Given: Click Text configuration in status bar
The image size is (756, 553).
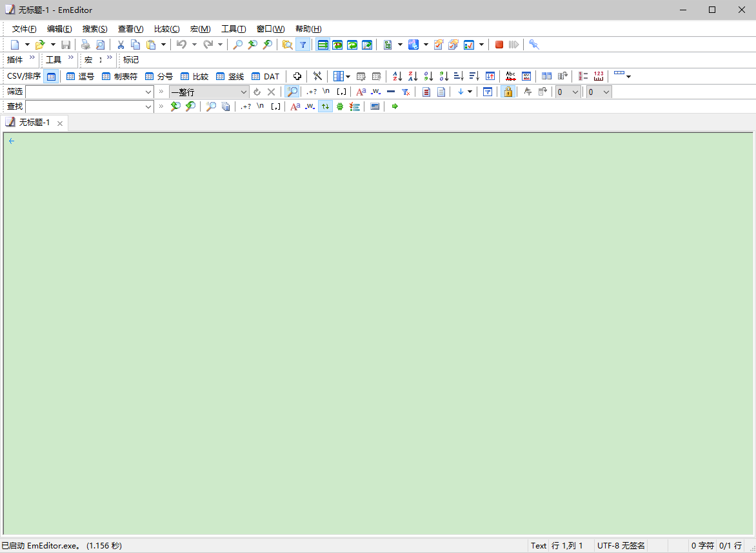Looking at the screenshot, I should [539, 546].
